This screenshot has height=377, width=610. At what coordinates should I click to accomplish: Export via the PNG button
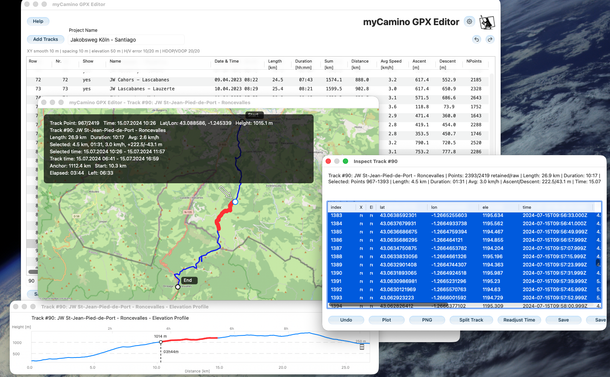click(427, 320)
